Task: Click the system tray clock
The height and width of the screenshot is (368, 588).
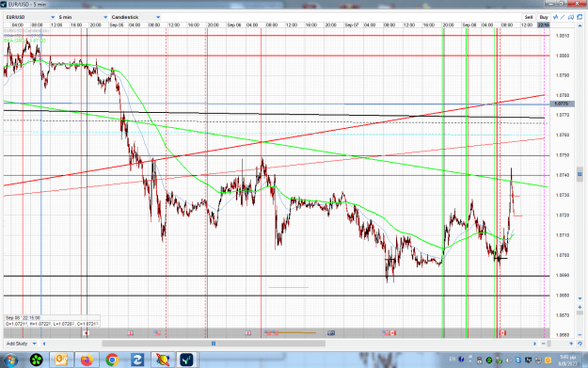Action: coord(567,360)
